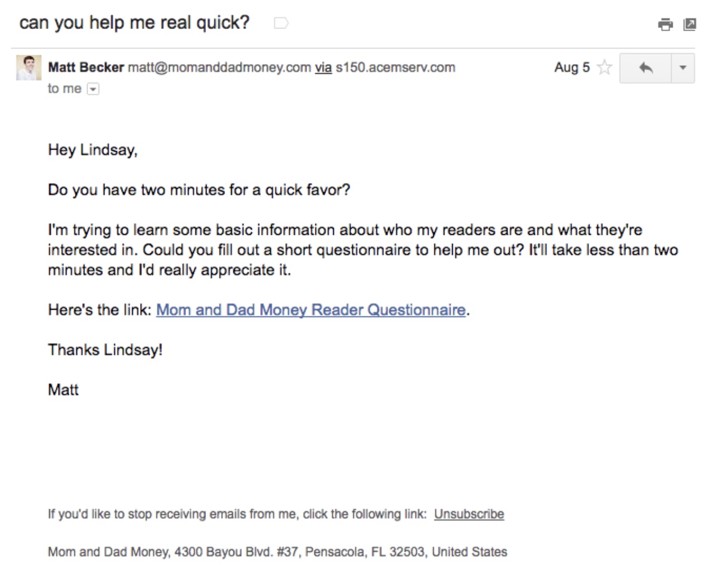This screenshot has height=578, width=728.
Task: Reply using the arrow button
Action: [x=645, y=68]
